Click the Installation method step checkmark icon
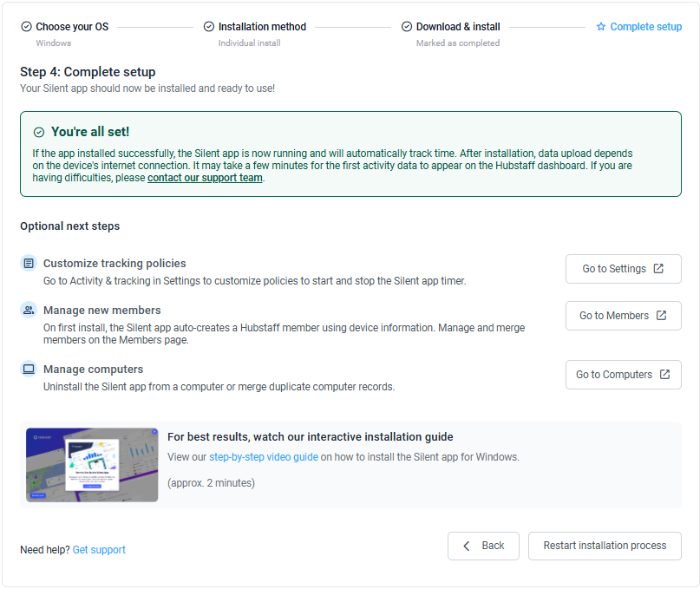700x589 pixels. tap(209, 27)
